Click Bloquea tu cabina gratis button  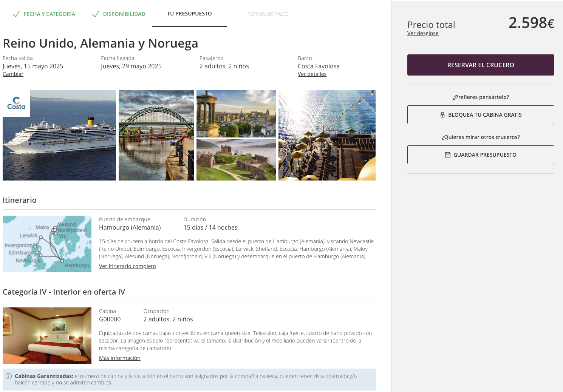click(481, 115)
